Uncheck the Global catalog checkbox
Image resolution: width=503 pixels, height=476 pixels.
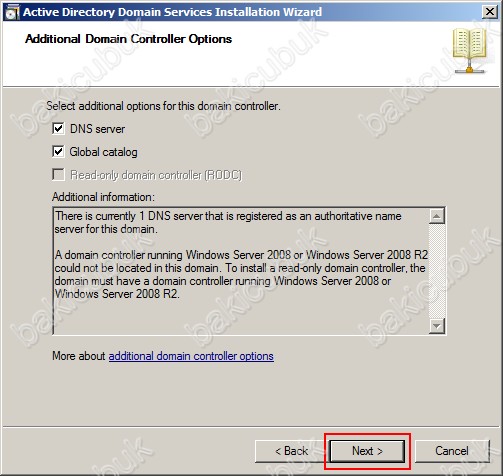pyautogui.click(x=58, y=152)
